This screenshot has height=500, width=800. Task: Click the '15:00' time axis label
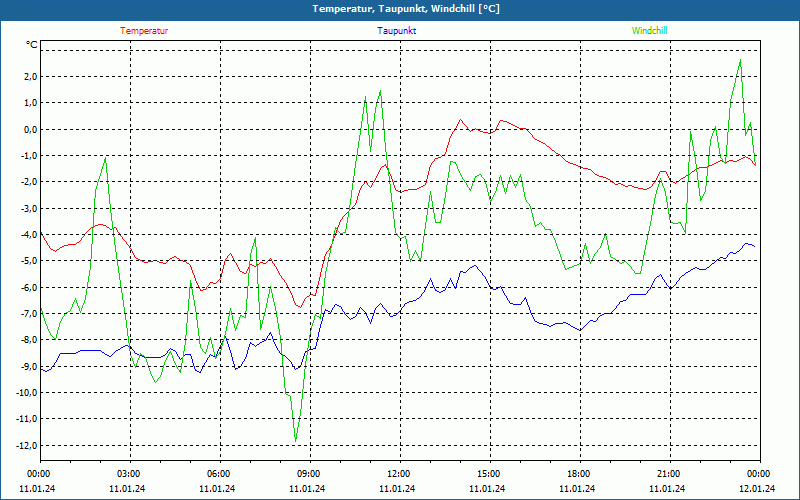[490, 474]
